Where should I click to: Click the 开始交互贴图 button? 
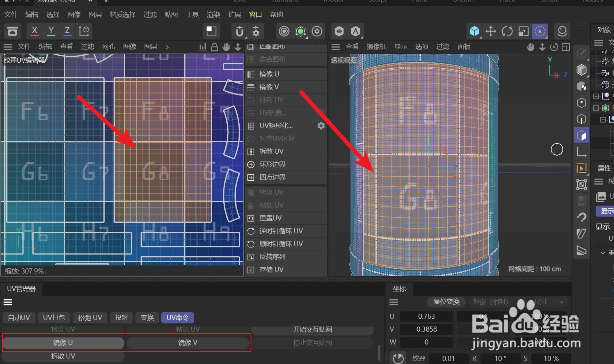pos(313,330)
